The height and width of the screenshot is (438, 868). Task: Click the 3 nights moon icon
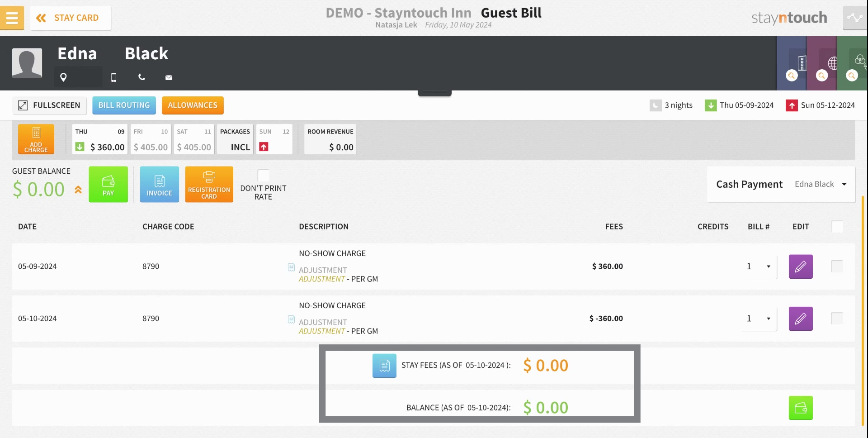(x=656, y=105)
